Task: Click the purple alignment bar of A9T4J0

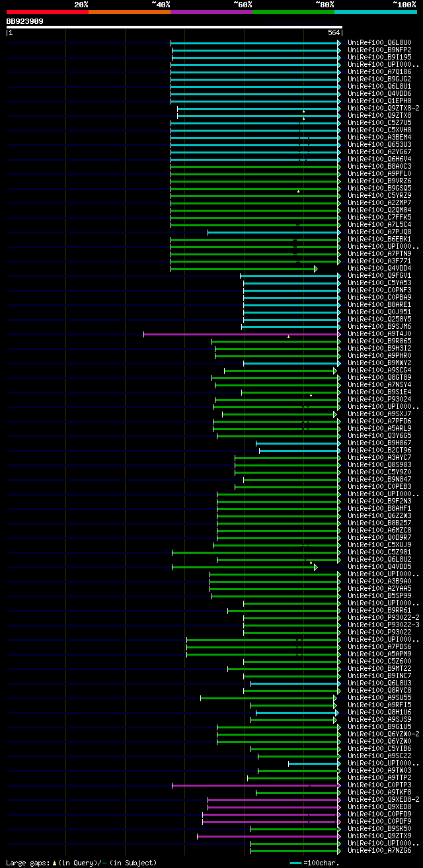Action: (241, 334)
